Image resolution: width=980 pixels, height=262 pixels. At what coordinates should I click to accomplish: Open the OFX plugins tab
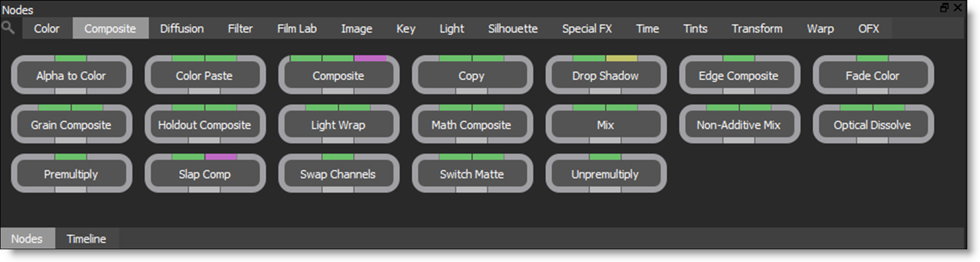(869, 28)
